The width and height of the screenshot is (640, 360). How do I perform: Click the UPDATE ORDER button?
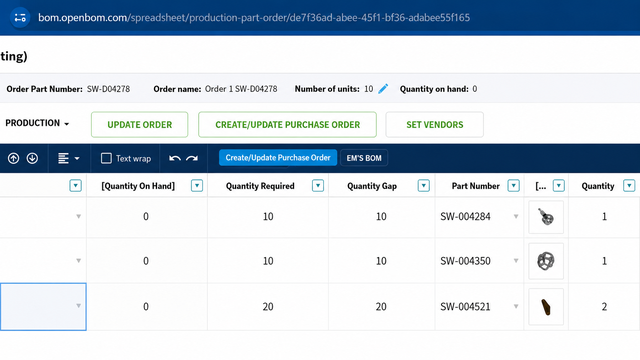(x=140, y=124)
